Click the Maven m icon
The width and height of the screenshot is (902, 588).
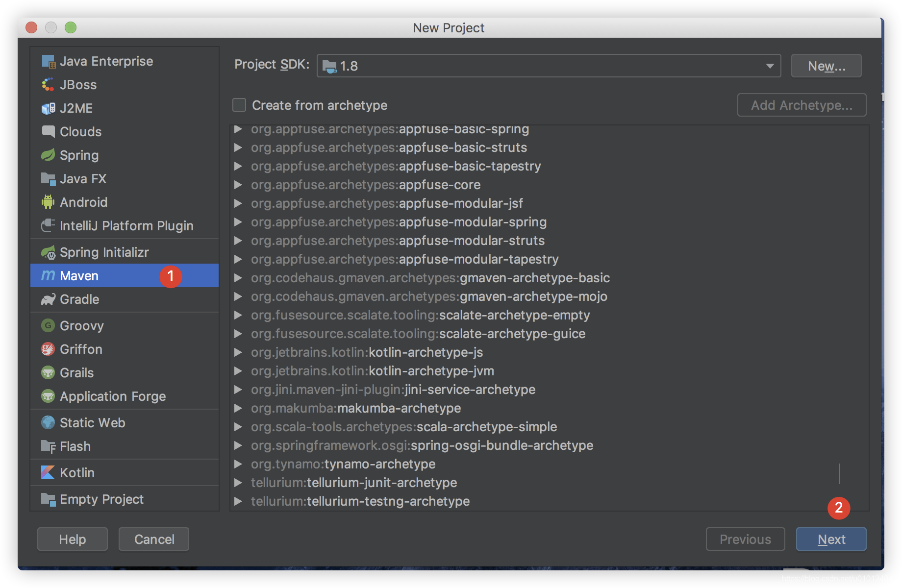click(48, 276)
